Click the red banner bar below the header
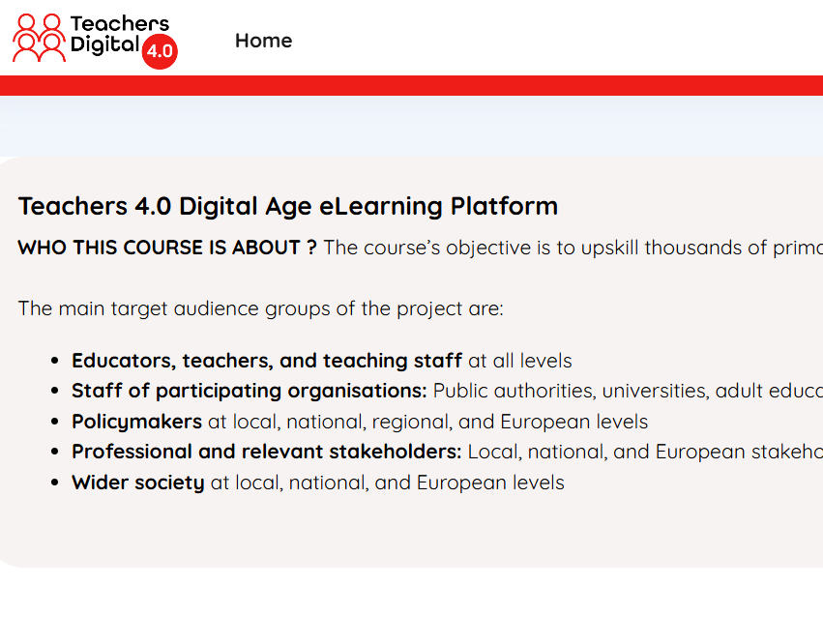823x644 pixels. 412,85
